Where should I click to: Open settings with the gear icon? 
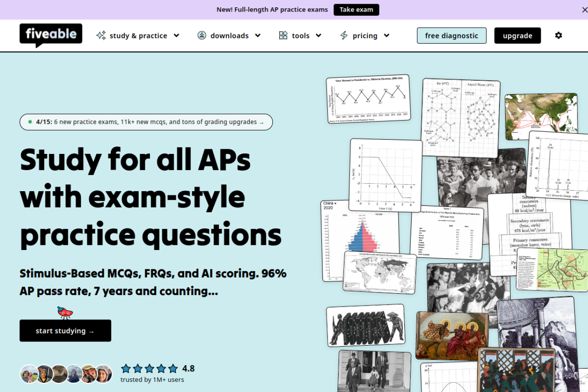559,35
